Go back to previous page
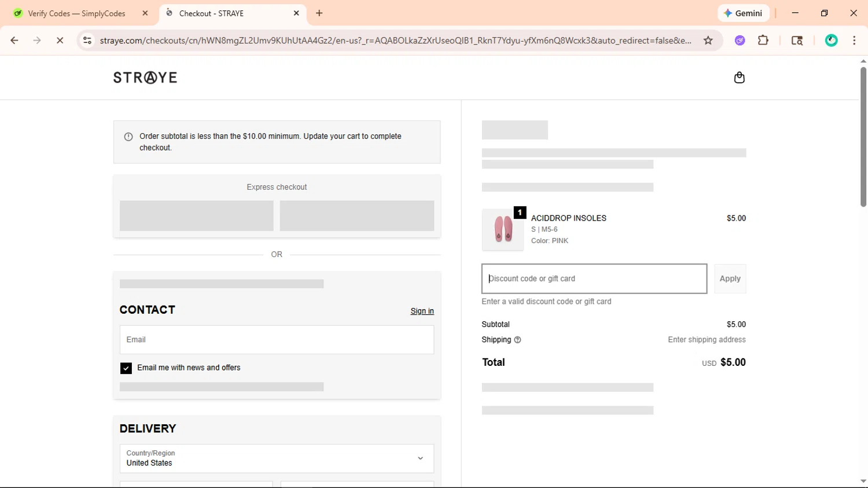The image size is (868, 488). pos(14,41)
